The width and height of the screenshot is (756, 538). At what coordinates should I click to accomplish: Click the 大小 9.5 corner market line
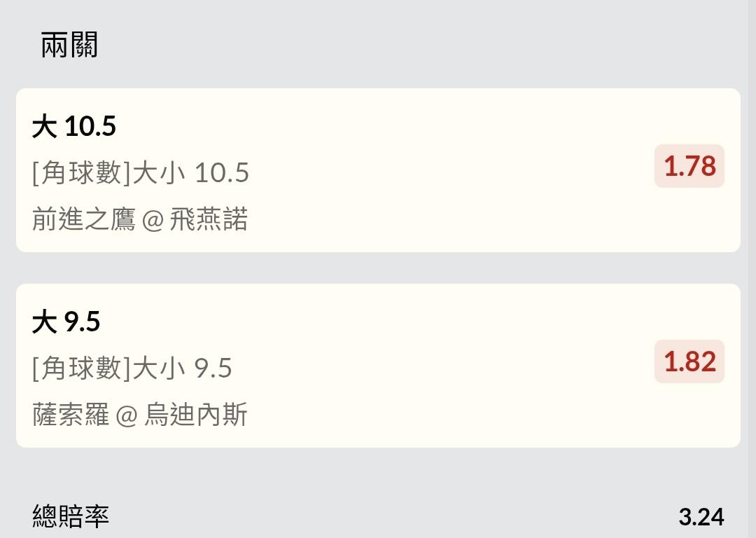182,368
